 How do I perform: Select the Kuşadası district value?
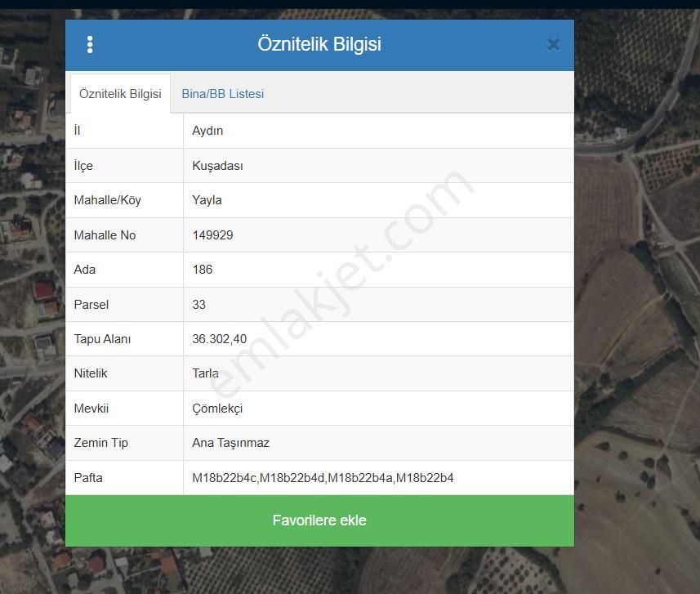(x=217, y=166)
